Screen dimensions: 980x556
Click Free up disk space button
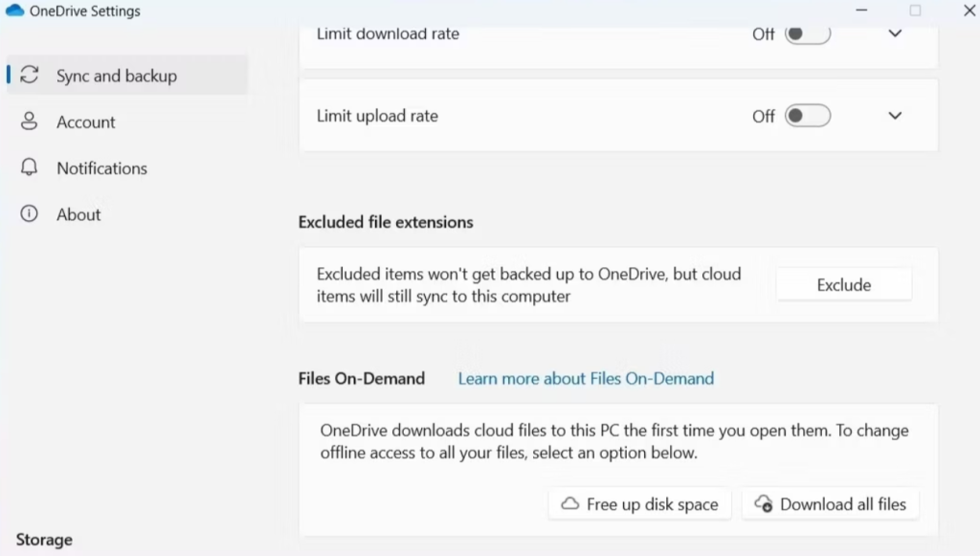point(640,503)
